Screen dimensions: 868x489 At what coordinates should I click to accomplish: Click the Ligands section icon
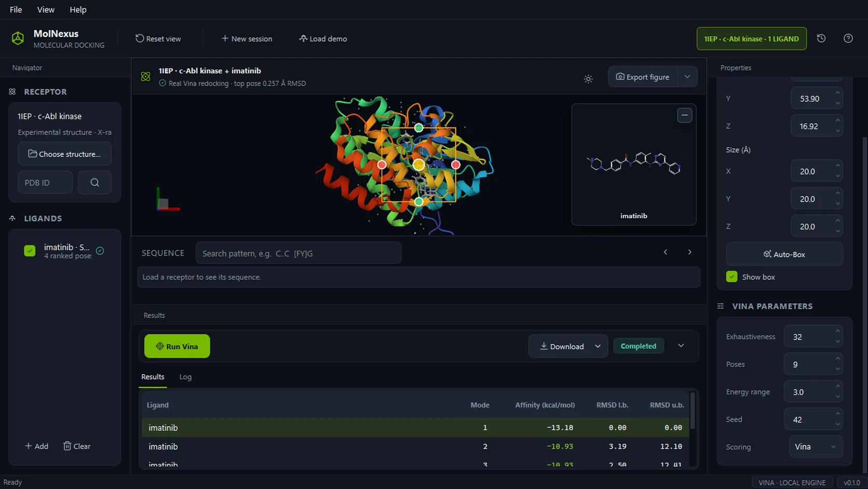tap(12, 218)
